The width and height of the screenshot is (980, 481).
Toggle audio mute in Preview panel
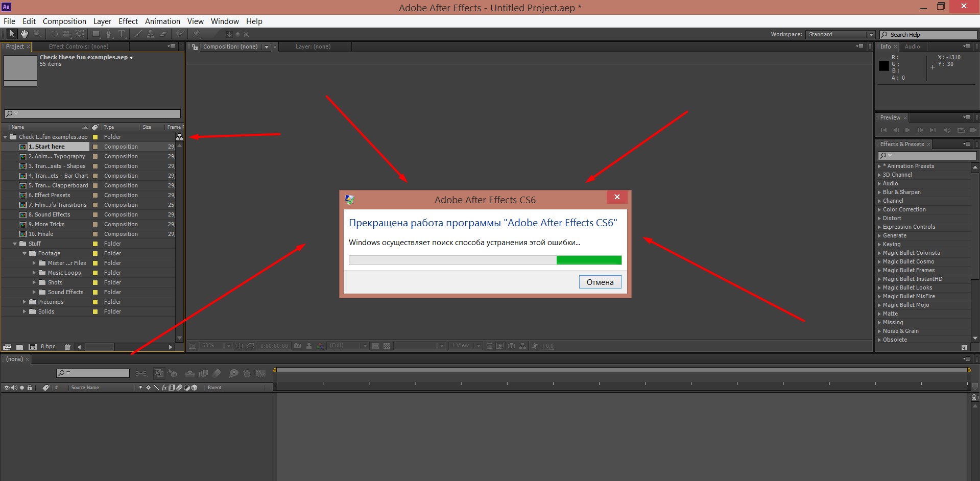click(x=947, y=130)
